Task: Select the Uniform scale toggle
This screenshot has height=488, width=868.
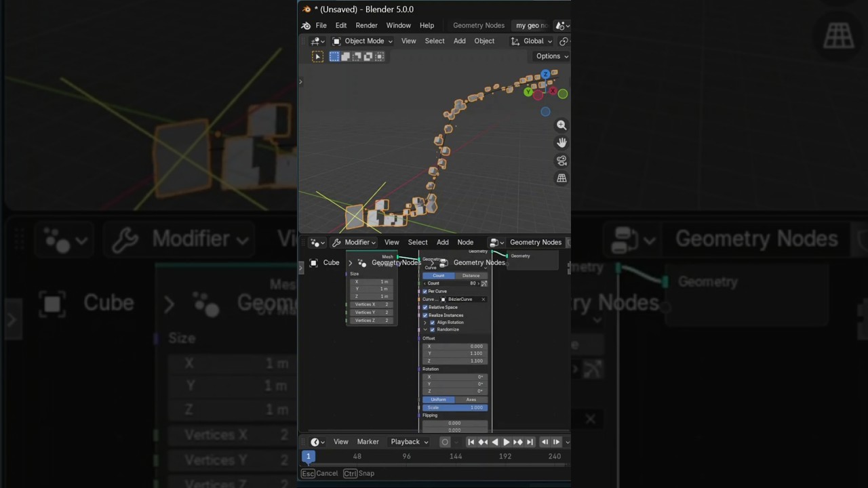Action: pos(439,400)
